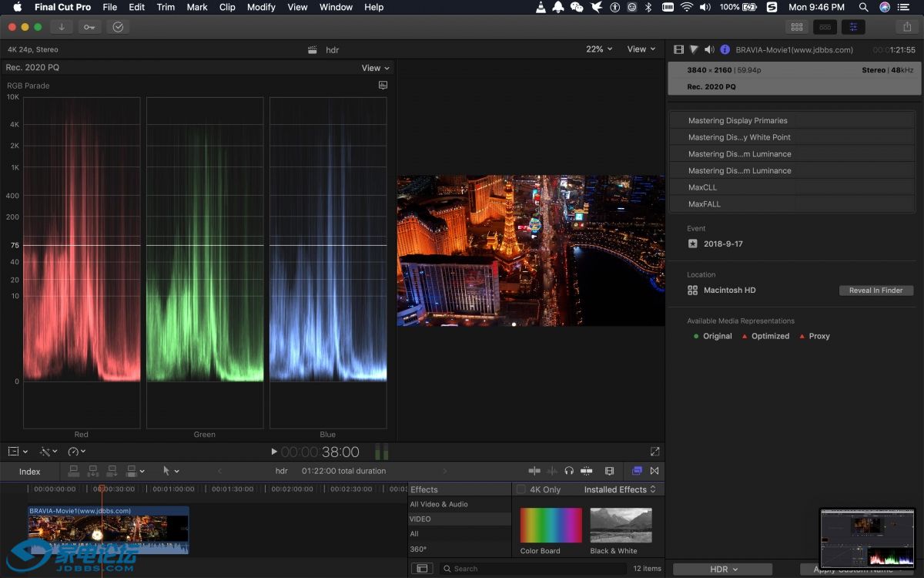Open the Keyword Editor key icon

89,27
